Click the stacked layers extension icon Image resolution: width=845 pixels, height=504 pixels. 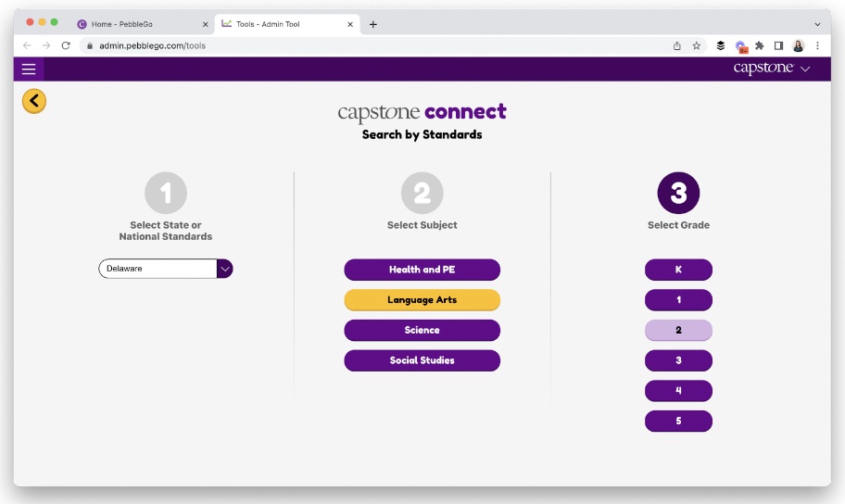[721, 45]
